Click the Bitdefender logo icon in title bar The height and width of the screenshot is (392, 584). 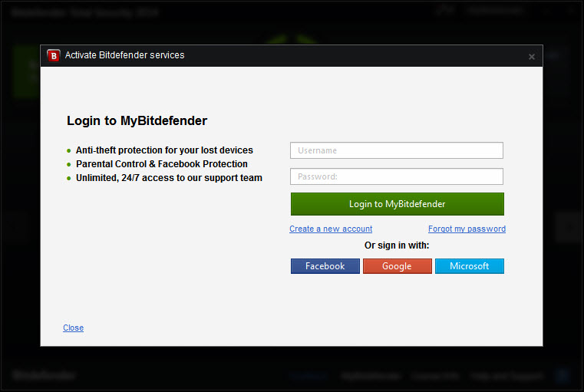[x=54, y=55]
